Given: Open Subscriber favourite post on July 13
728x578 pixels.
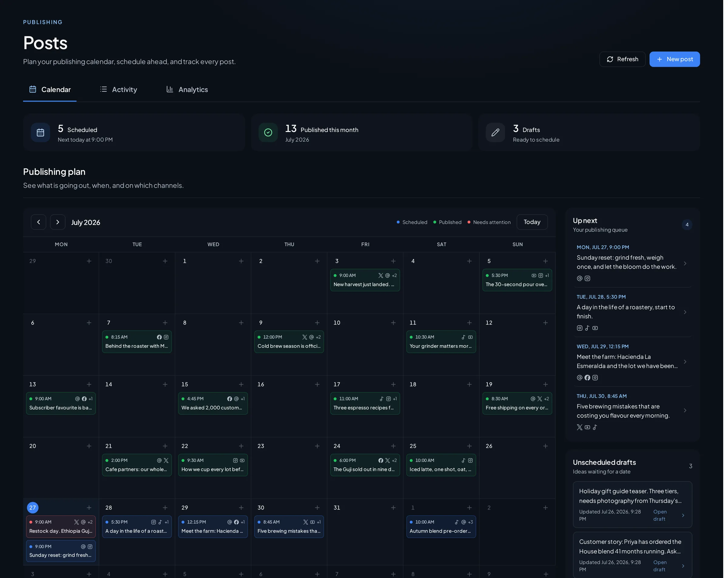Looking at the screenshot, I should click(61, 403).
